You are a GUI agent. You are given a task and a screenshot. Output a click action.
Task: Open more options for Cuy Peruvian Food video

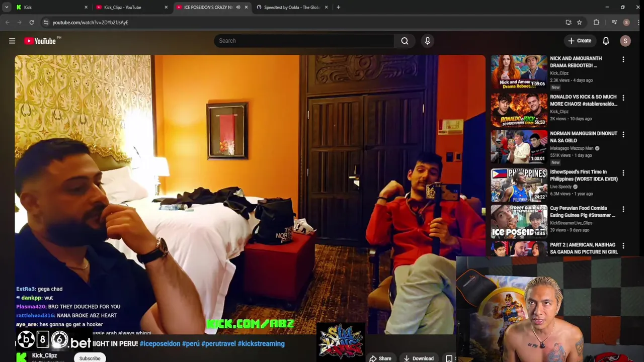coord(623,209)
